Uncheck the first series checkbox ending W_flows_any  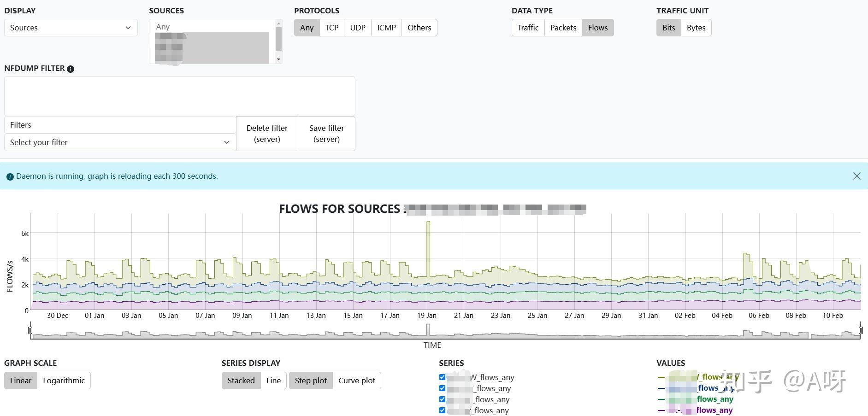coord(443,377)
